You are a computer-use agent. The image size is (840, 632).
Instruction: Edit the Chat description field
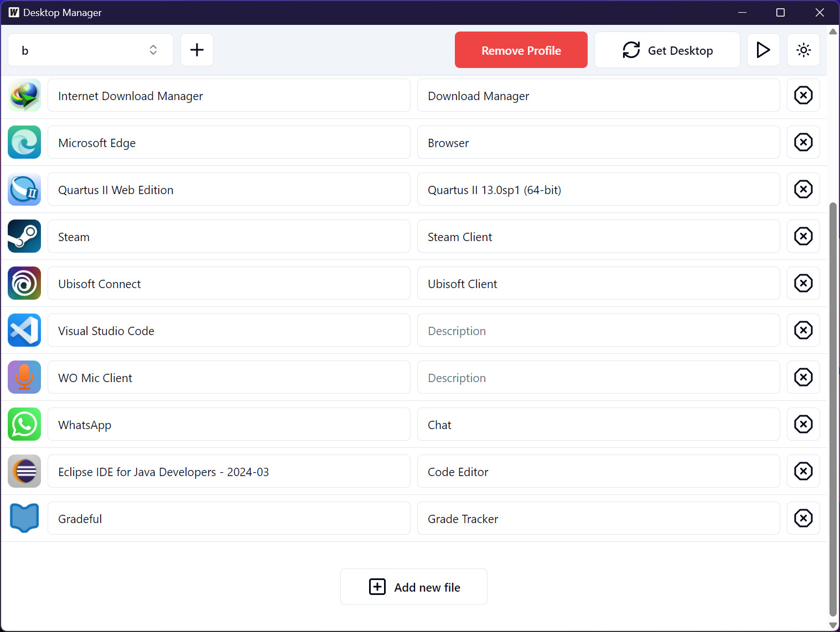point(599,424)
